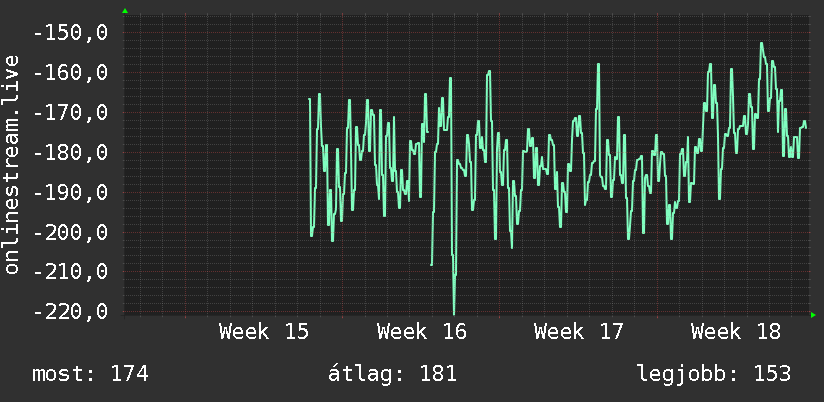
Task: Click the 'Week 18' axis label
Action: click(x=736, y=332)
